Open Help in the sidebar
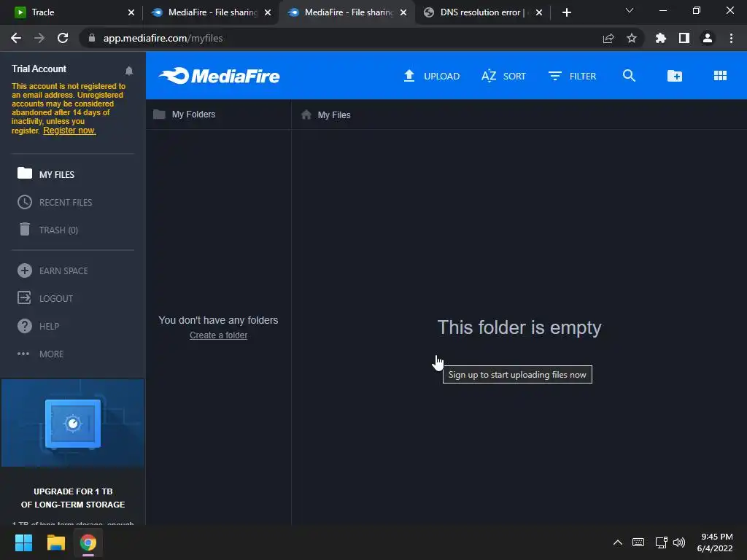This screenshot has width=747, height=560. click(38, 326)
